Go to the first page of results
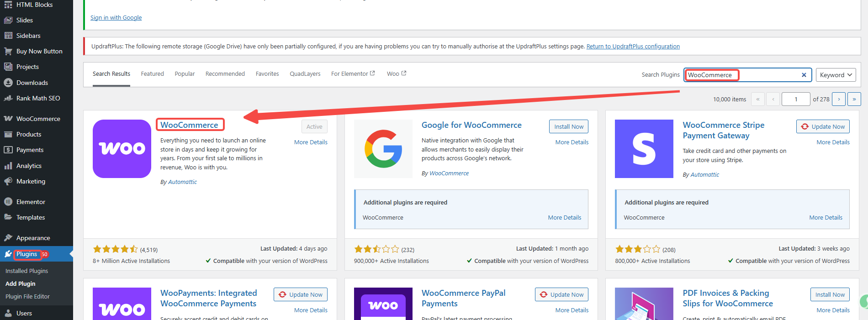 point(758,99)
